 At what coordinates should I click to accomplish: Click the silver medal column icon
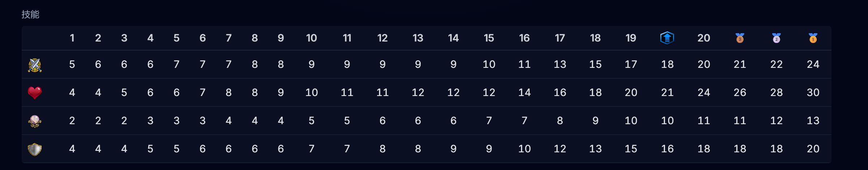tap(776, 38)
